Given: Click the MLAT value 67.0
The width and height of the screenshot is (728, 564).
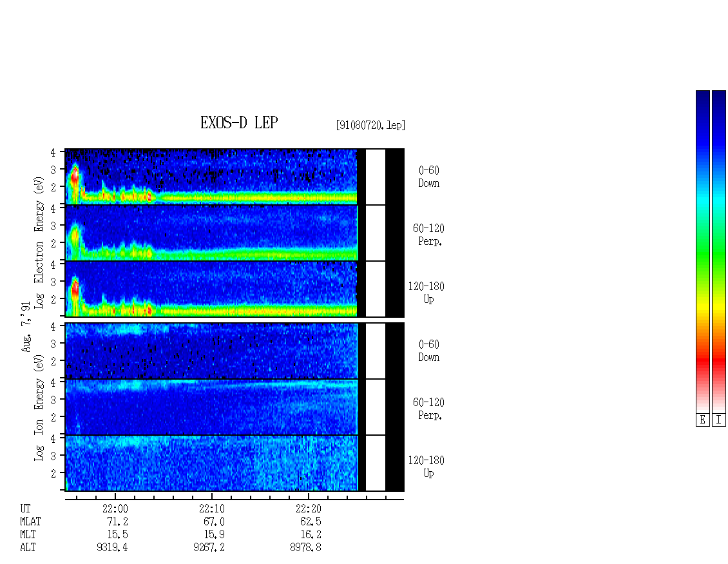Looking at the screenshot, I should tap(214, 521).
